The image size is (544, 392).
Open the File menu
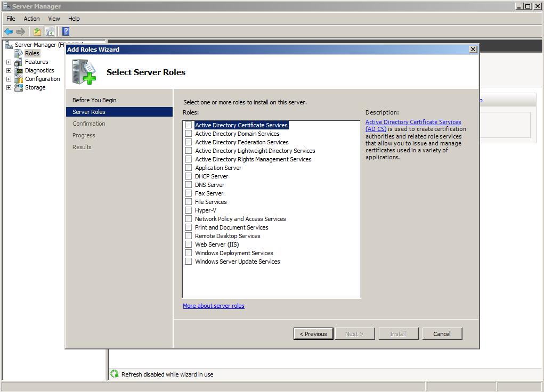(11, 19)
